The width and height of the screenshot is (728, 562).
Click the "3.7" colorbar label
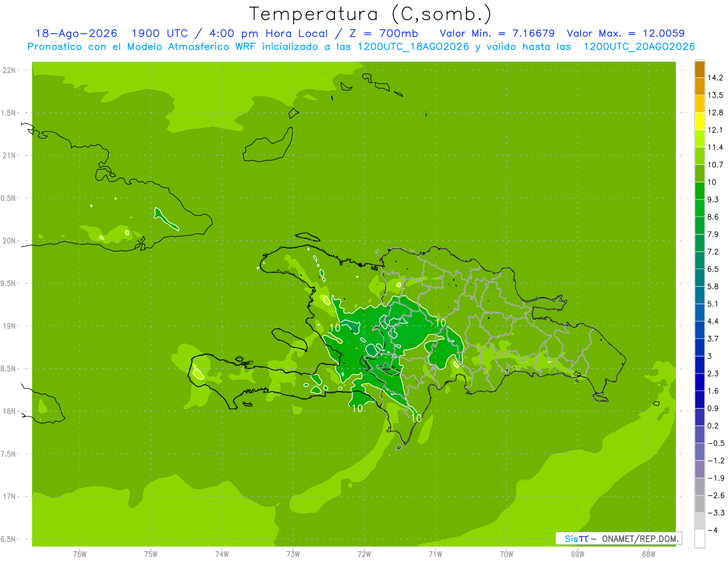coord(713,338)
